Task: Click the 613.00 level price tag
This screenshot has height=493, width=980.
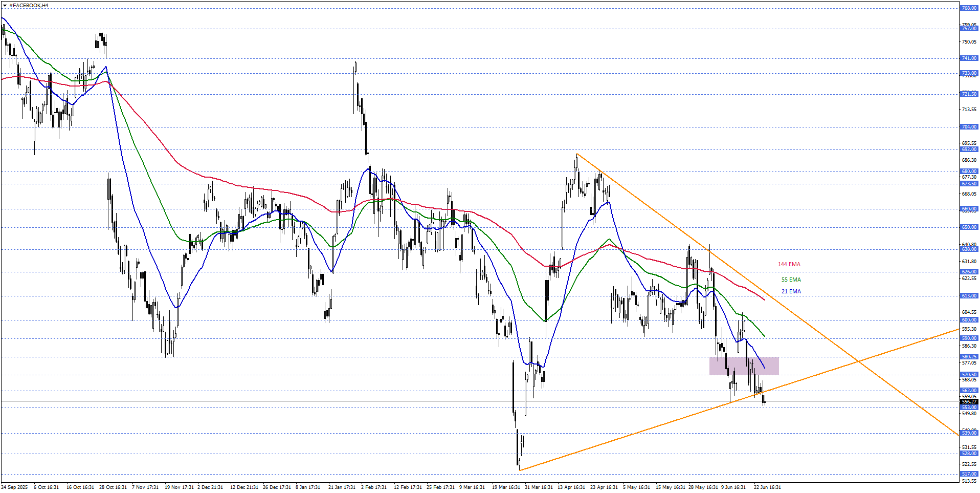Action: click(969, 296)
